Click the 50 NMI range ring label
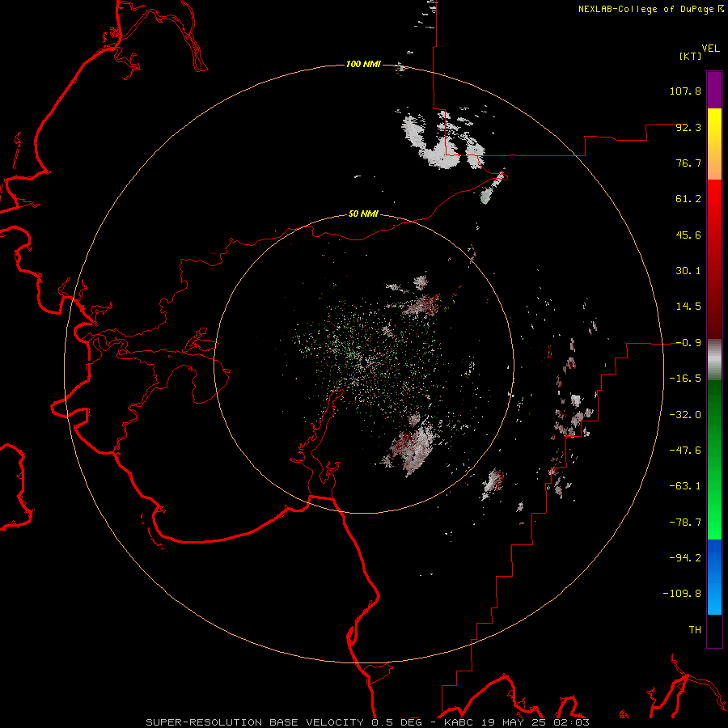This screenshot has height=728, width=728. (x=363, y=214)
